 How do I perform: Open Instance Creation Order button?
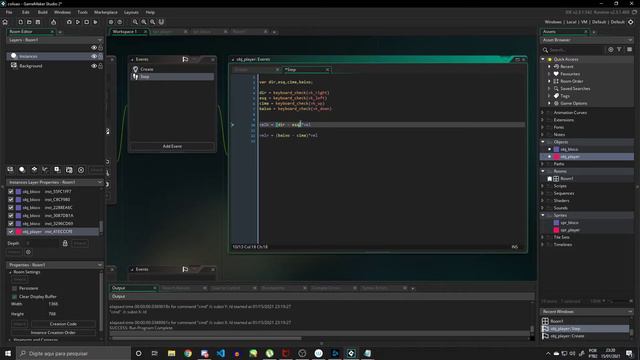[53, 333]
